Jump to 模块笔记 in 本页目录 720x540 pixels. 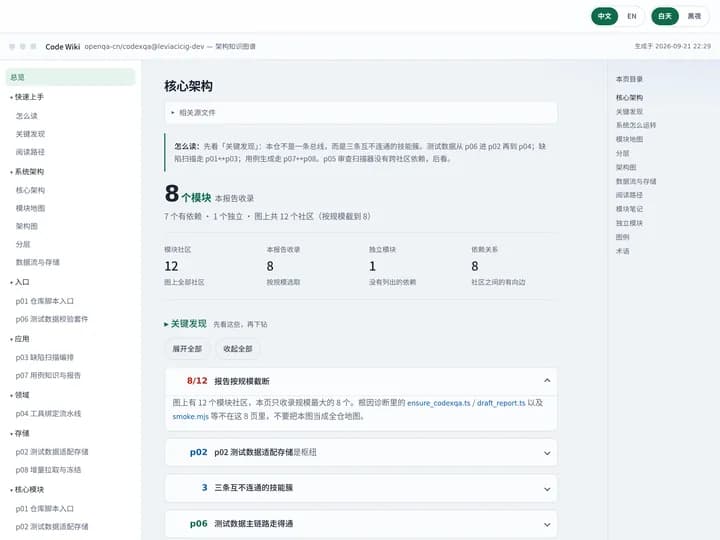pos(629,209)
